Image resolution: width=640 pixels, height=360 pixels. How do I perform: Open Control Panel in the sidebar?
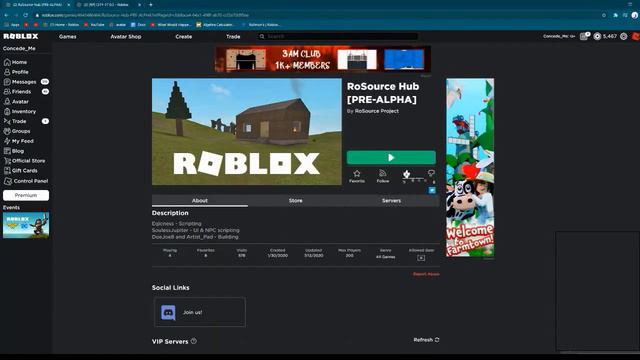pyautogui.click(x=26, y=181)
